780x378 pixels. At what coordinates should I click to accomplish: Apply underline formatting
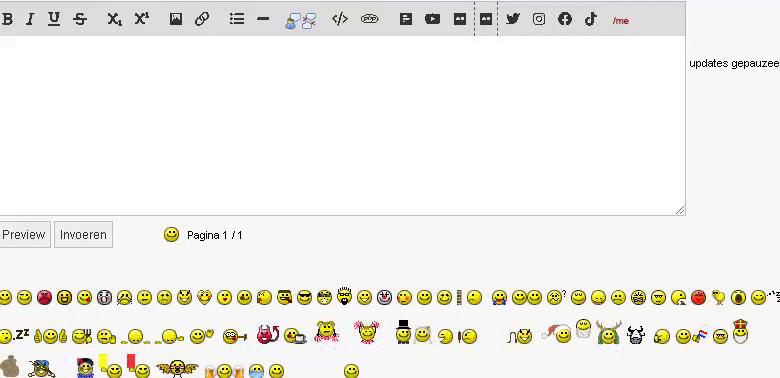tap(54, 19)
